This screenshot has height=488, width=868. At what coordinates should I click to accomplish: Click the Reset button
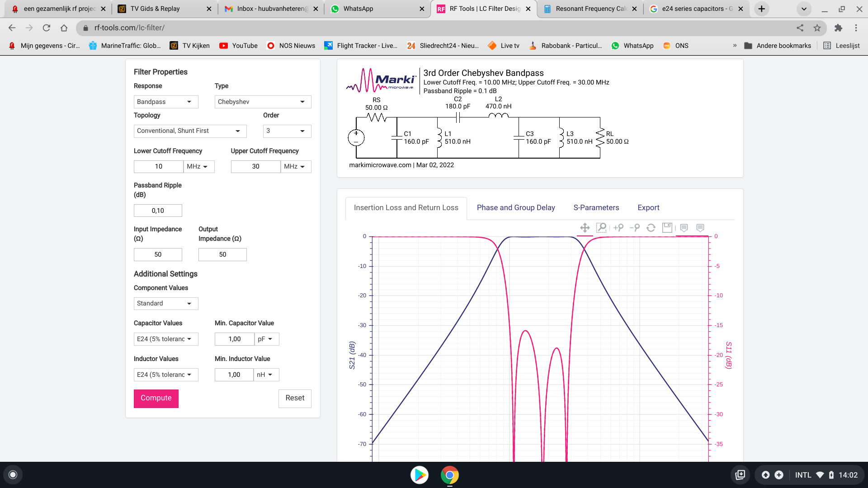pyautogui.click(x=295, y=399)
